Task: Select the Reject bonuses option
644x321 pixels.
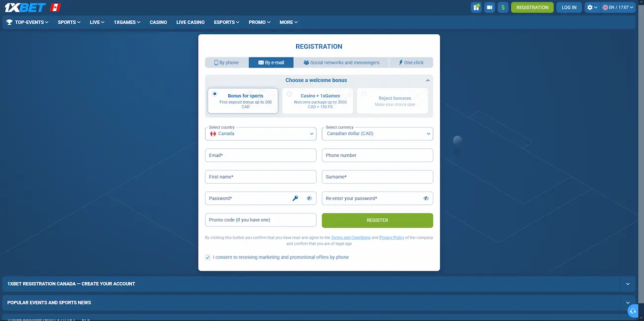Action: (392, 101)
